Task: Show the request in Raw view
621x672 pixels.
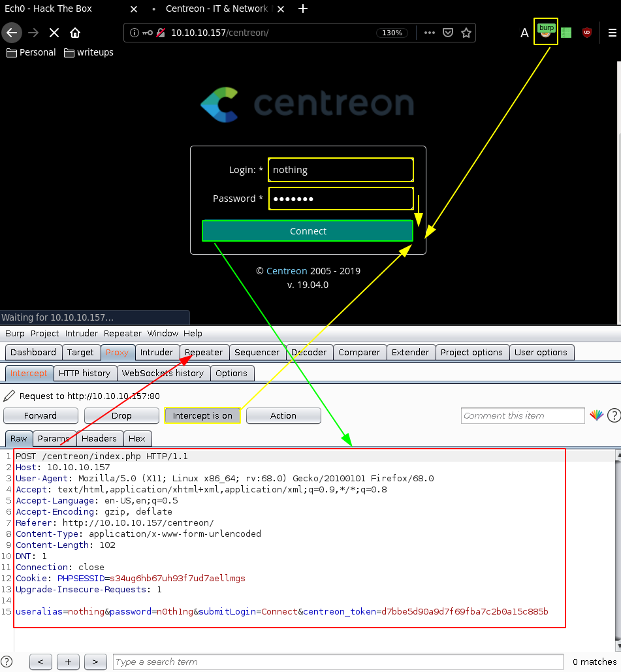Action: (x=19, y=439)
